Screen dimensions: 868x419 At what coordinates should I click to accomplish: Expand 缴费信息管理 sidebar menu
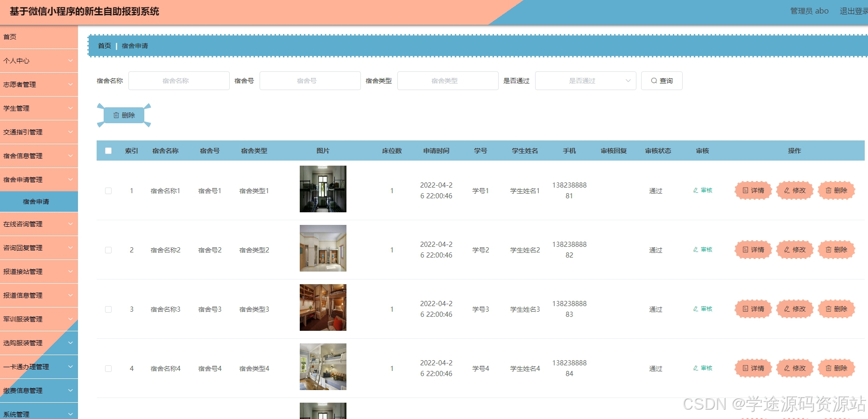coord(39,391)
